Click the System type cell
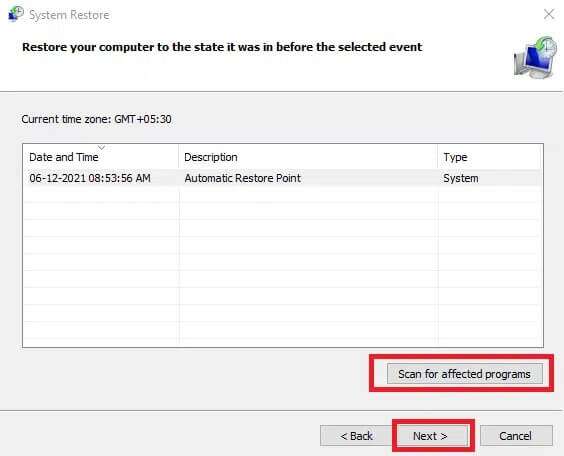This screenshot has width=564, height=456. click(x=461, y=178)
